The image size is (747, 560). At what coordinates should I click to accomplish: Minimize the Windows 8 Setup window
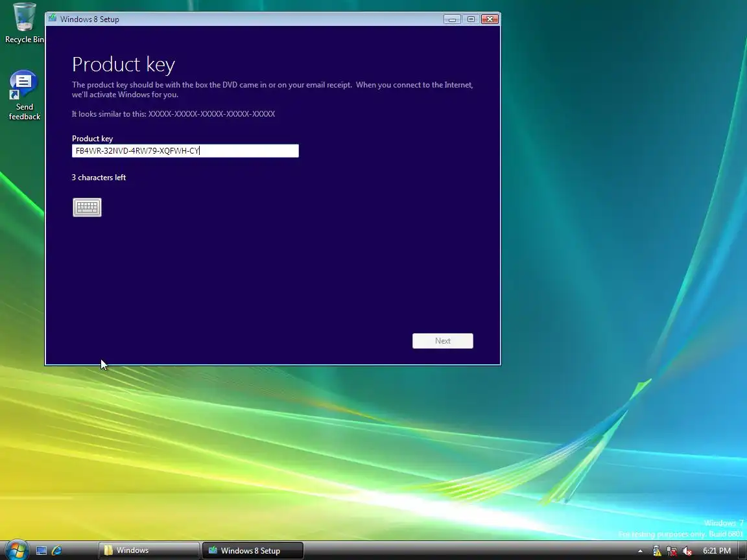[452, 19]
